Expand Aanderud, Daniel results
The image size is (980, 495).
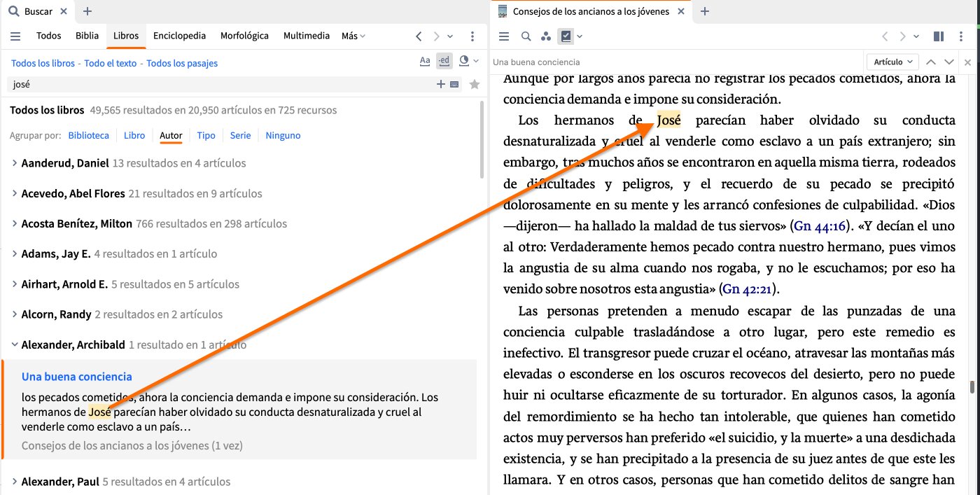coord(15,163)
